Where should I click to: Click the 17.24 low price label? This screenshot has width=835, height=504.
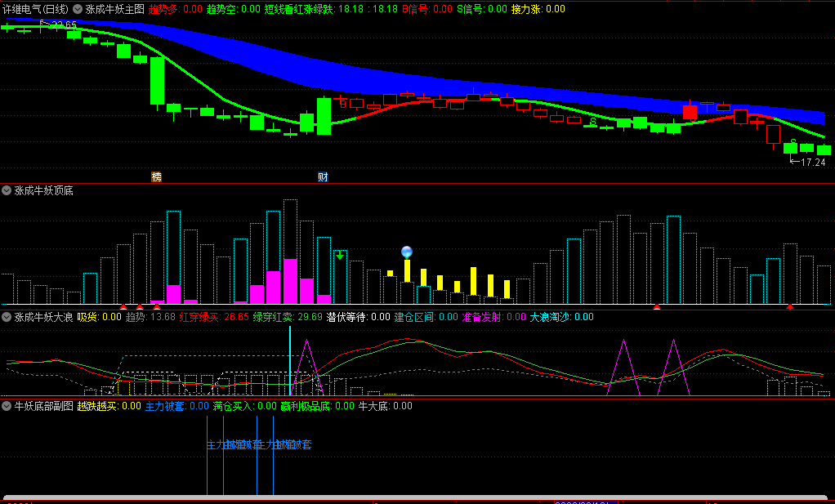[813, 163]
